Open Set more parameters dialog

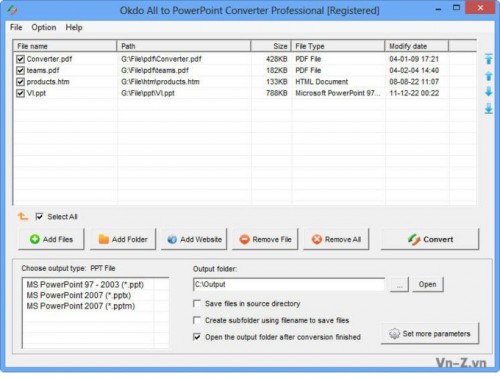pos(430,333)
